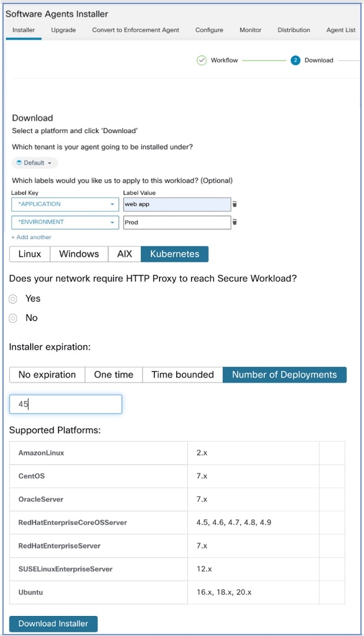Delete the APPLICATION label row with trash icon
Image resolution: width=364 pixels, height=636 pixels.
pyautogui.click(x=234, y=204)
